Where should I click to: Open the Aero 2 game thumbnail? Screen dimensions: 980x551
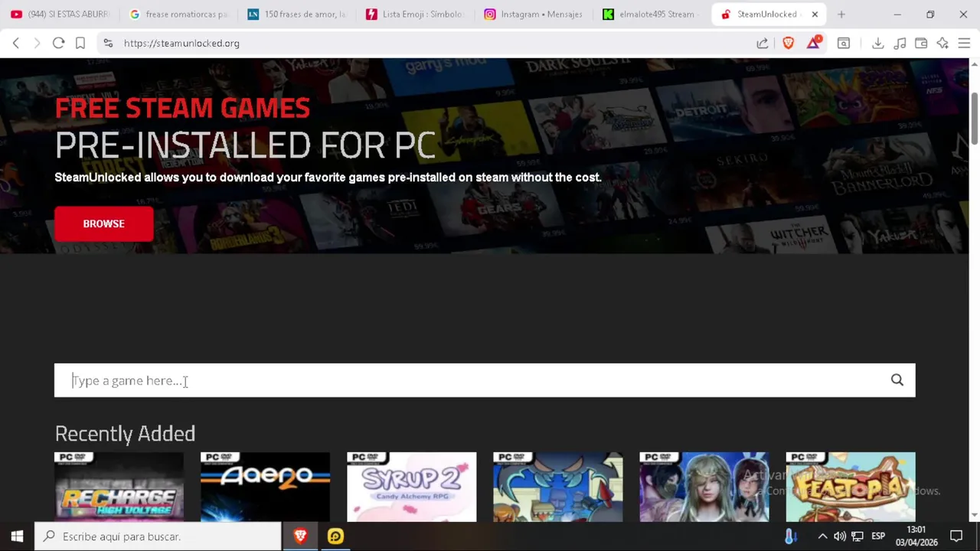click(x=265, y=487)
